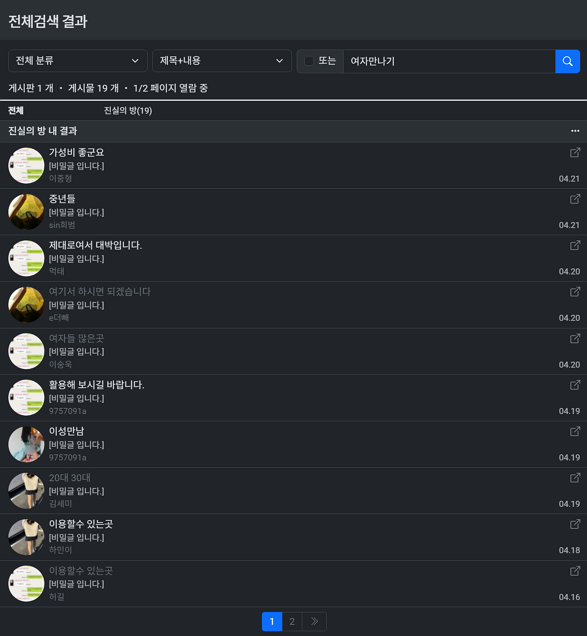
Task: Open post titled 제대로여서 대박입니다.
Action: coord(95,245)
